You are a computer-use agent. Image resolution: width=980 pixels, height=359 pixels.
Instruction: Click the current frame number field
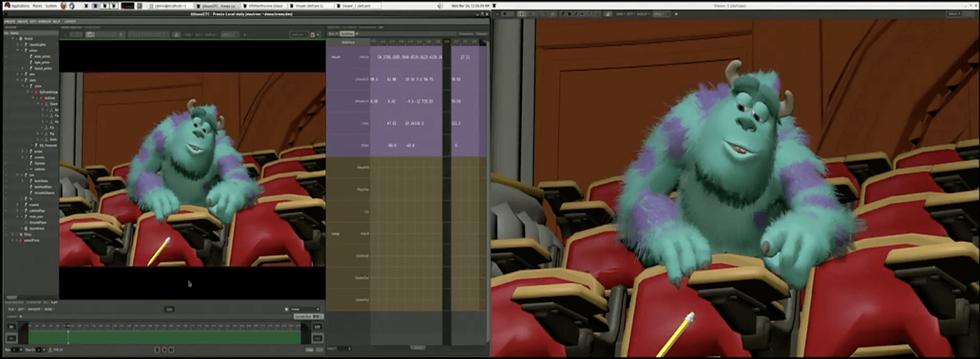pos(169,309)
